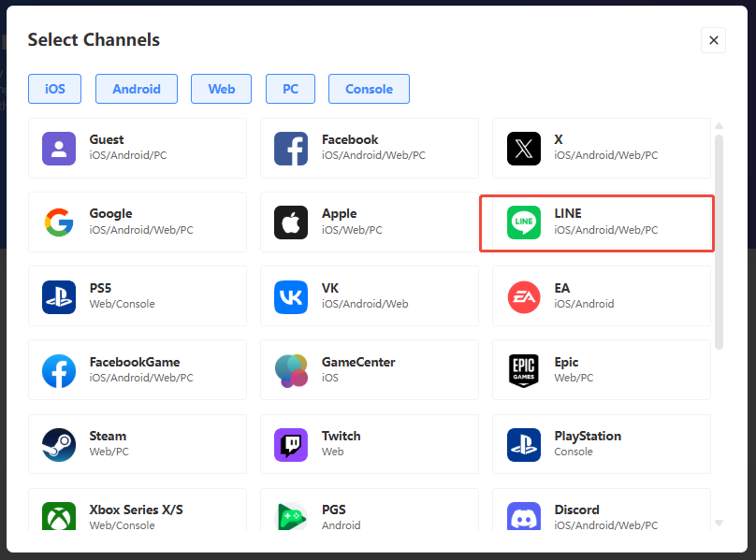Click the PlayStation Console channel icon
This screenshot has width=756, height=560.
coord(524,445)
